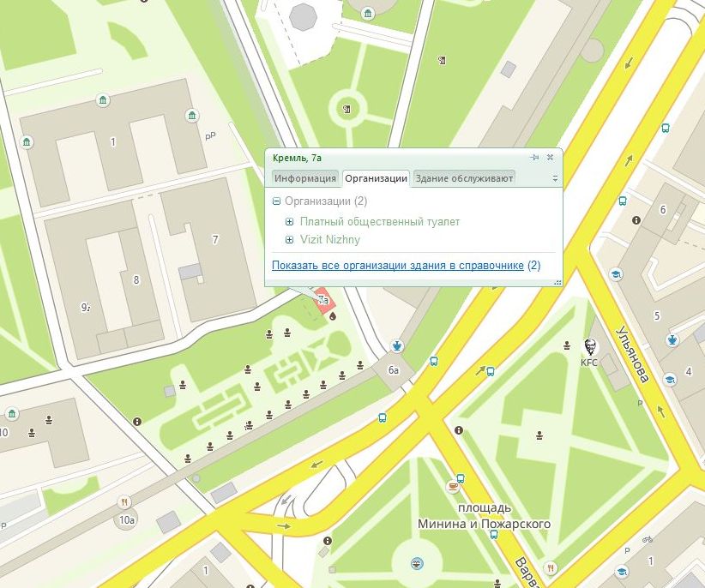Pin the Кремль, 7а info popup
The image size is (705, 588).
pos(534,158)
